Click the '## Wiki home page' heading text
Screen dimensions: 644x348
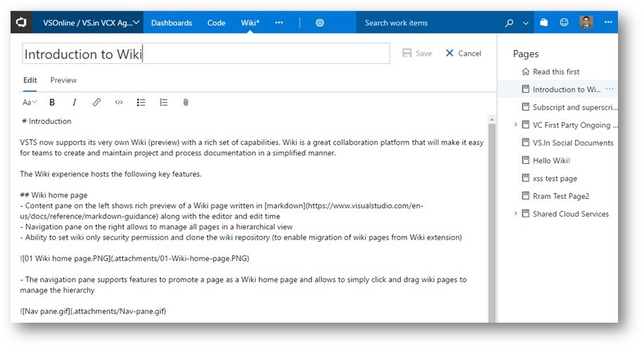pos(53,195)
